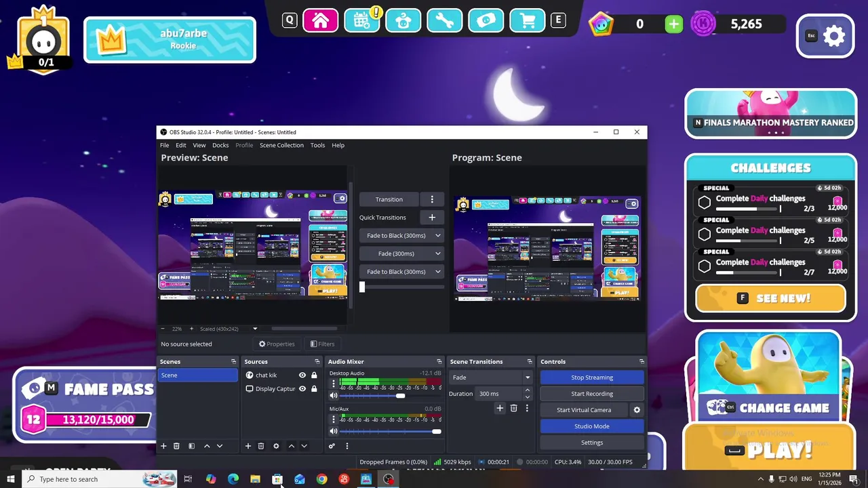The image size is (868, 488).
Task: Pop out the Scenes dock
Action: point(233,362)
